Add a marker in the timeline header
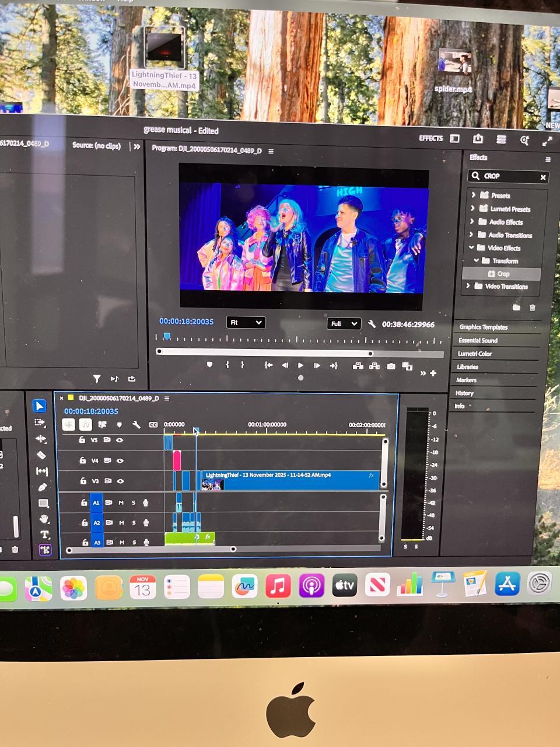Viewport: 560px width, 747px height. click(119, 425)
